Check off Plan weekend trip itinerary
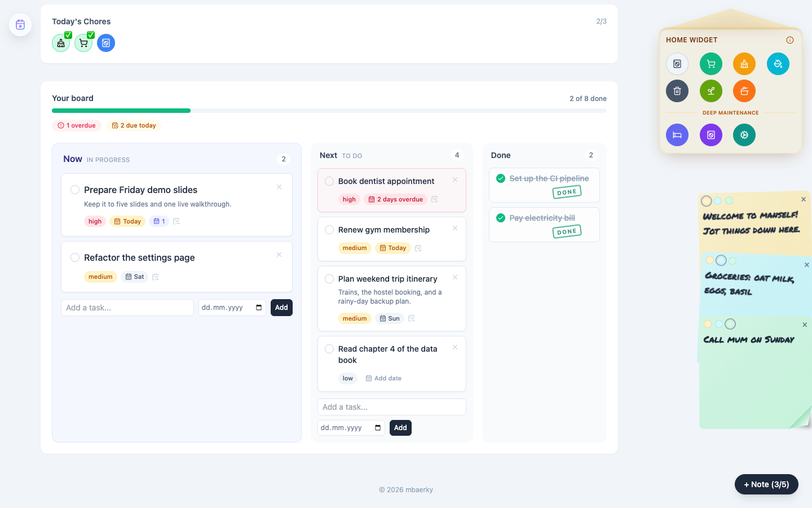Image resolution: width=812 pixels, height=508 pixels. click(x=329, y=279)
